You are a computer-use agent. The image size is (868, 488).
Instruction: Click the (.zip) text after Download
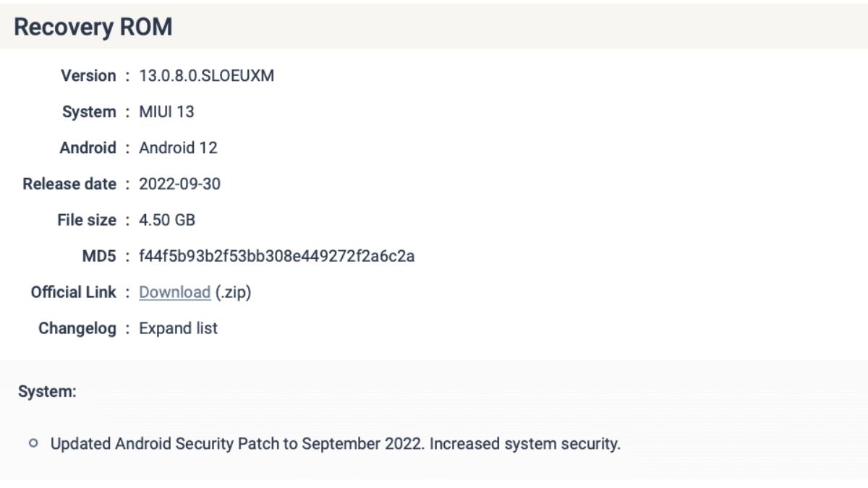233,293
